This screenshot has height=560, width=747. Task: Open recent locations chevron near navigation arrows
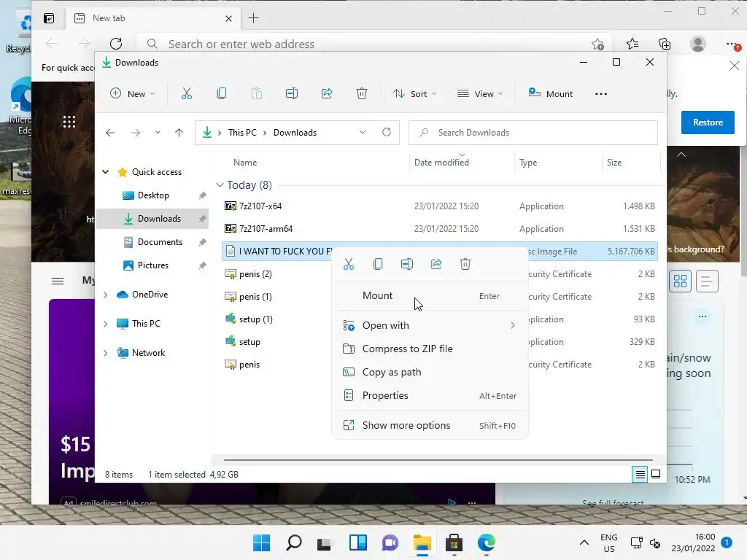pos(158,133)
